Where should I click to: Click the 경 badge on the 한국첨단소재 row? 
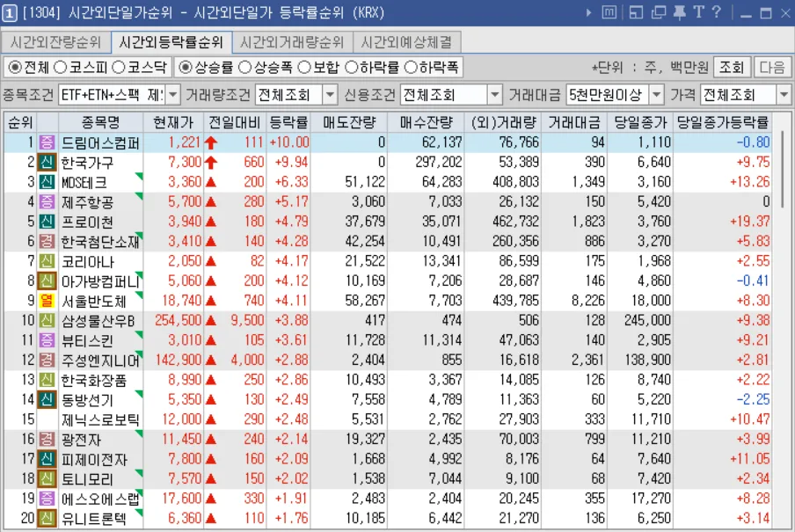point(47,242)
